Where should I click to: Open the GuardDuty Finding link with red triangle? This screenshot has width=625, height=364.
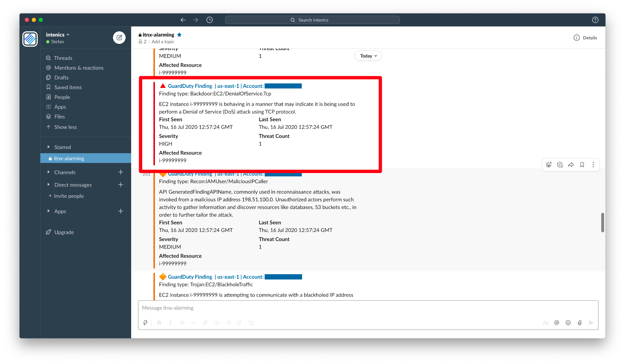190,86
